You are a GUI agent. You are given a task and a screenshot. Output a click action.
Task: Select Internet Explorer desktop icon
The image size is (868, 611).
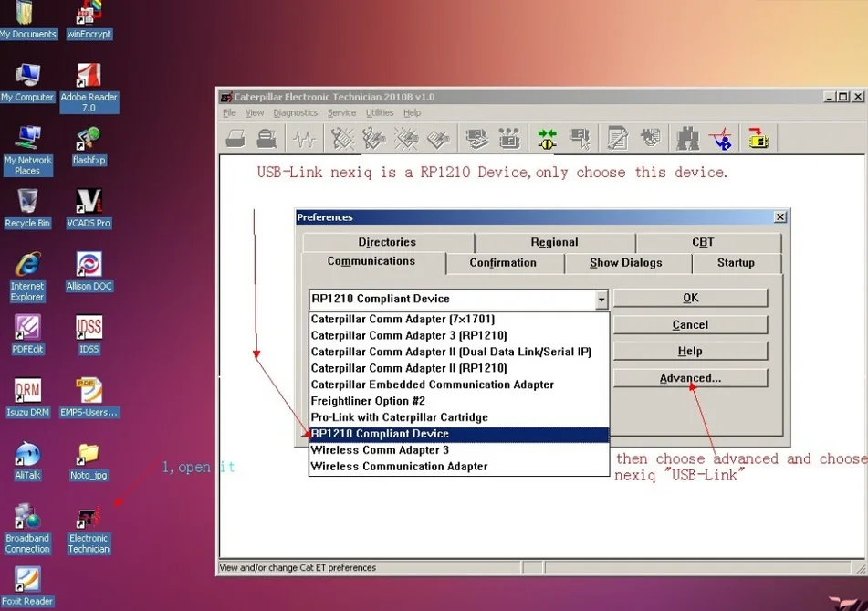(x=27, y=277)
